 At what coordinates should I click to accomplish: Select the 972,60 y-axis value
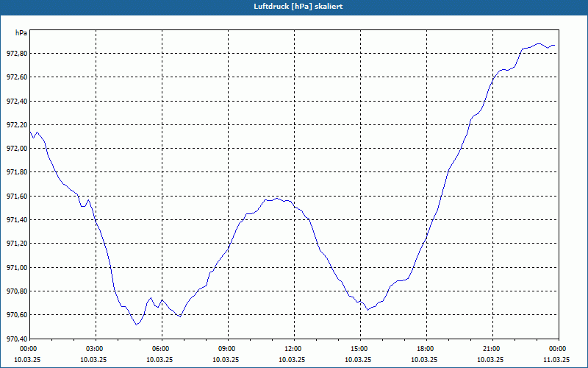coord(17,77)
